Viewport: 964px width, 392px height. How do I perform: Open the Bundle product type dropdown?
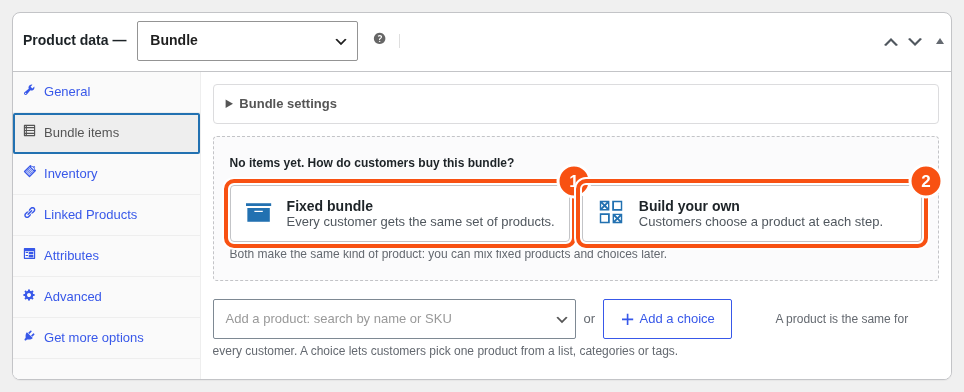pyautogui.click(x=247, y=41)
